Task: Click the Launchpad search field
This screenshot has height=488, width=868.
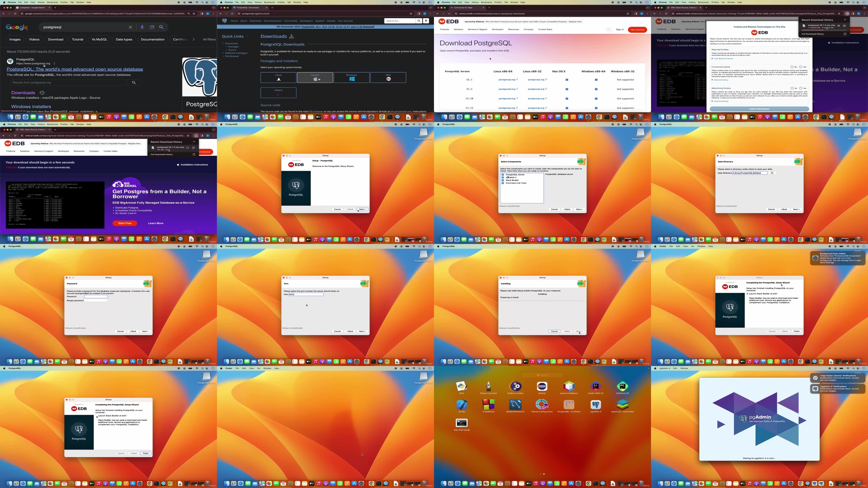Action: point(542,375)
